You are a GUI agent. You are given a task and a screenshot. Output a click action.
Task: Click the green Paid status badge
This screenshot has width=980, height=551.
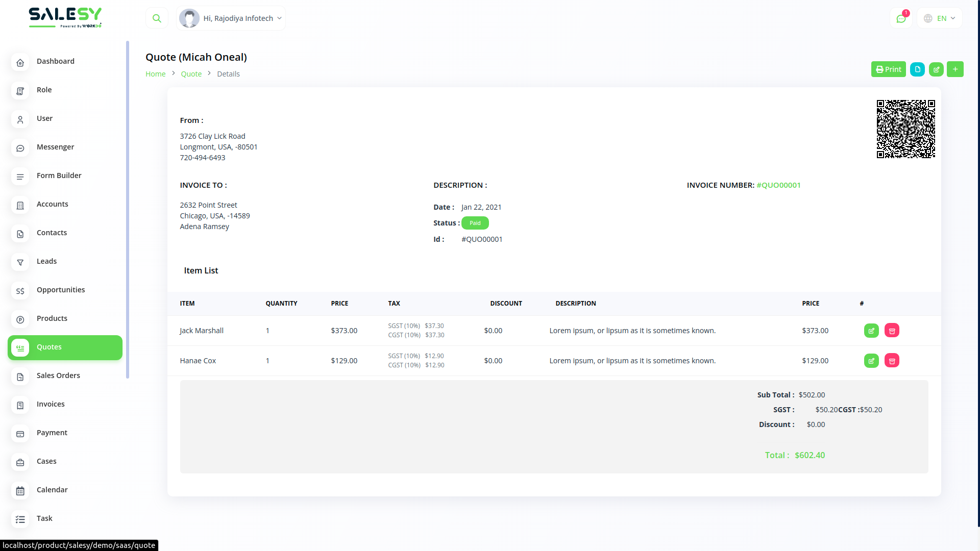[475, 223]
